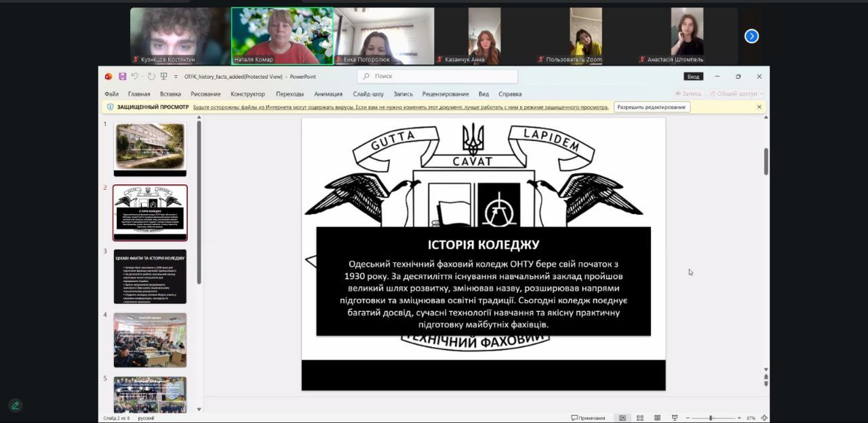868x423 pixels.
Task: Start slideshow from the quick access toolbar
Action: [x=163, y=77]
